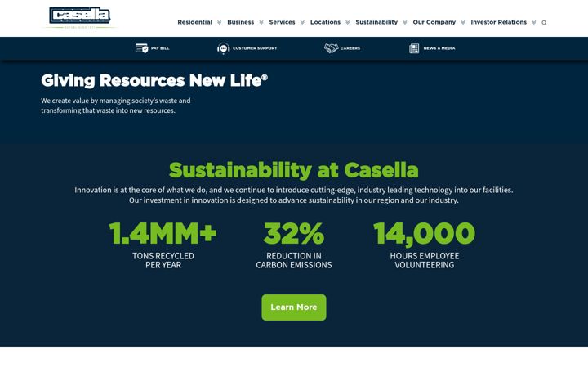Click the Giving Resources New Life heading
The height and width of the screenshot is (368, 588).
click(x=154, y=81)
